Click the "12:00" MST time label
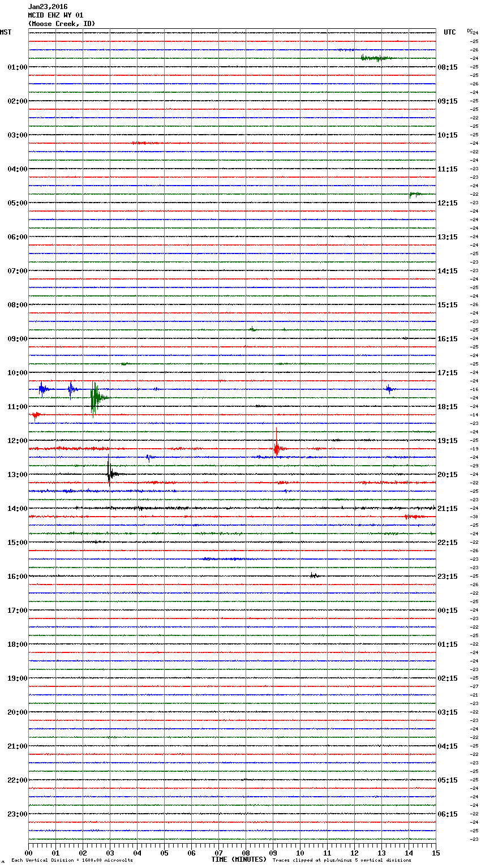 tap(17, 441)
